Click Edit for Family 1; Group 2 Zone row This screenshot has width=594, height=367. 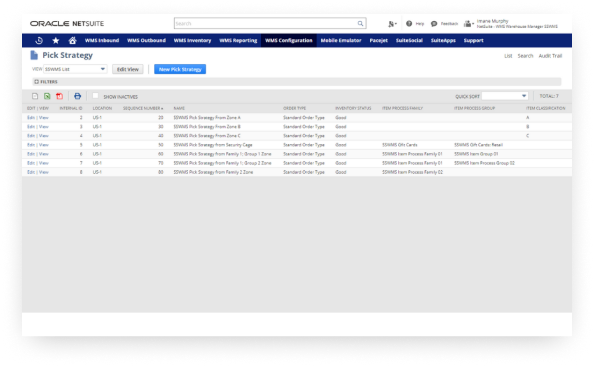pos(31,163)
